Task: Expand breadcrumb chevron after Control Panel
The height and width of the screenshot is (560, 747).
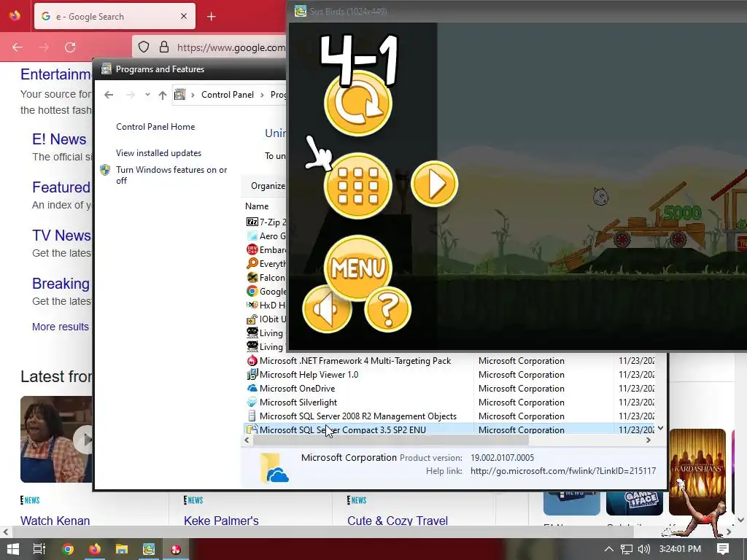Action: click(x=262, y=95)
